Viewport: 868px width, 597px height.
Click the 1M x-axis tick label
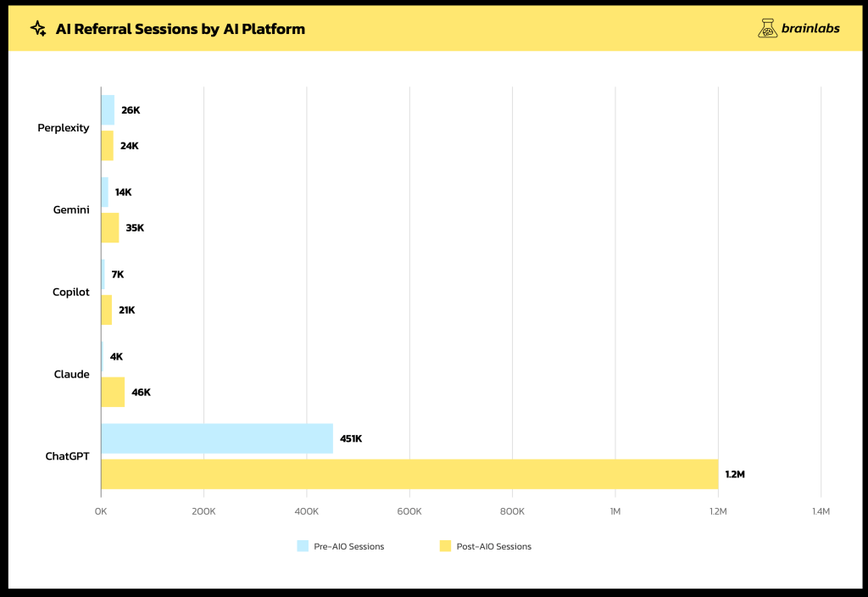(x=615, y=511)
